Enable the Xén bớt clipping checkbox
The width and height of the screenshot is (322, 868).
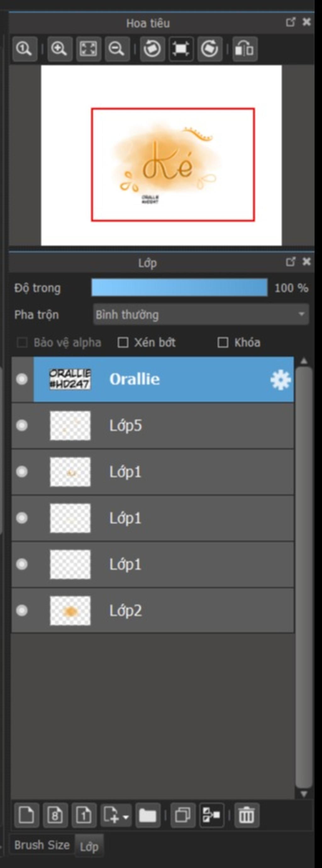tap(123, 343)
